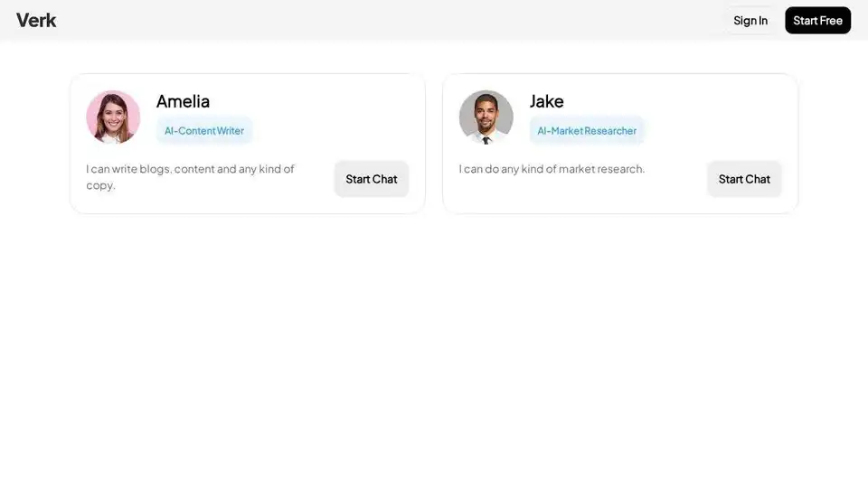Click the Start Free button

817,21
